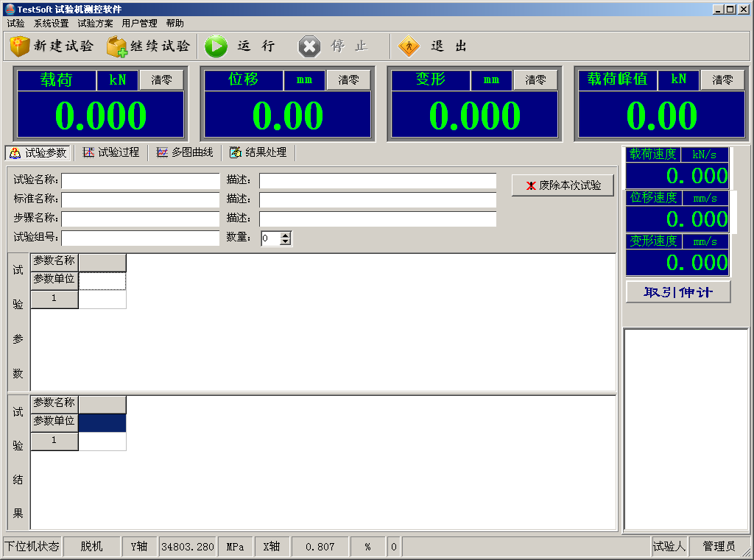Open the 多图曲线 multi-curve tab
This screenshot has height=560, width=754.
point(185,152)
